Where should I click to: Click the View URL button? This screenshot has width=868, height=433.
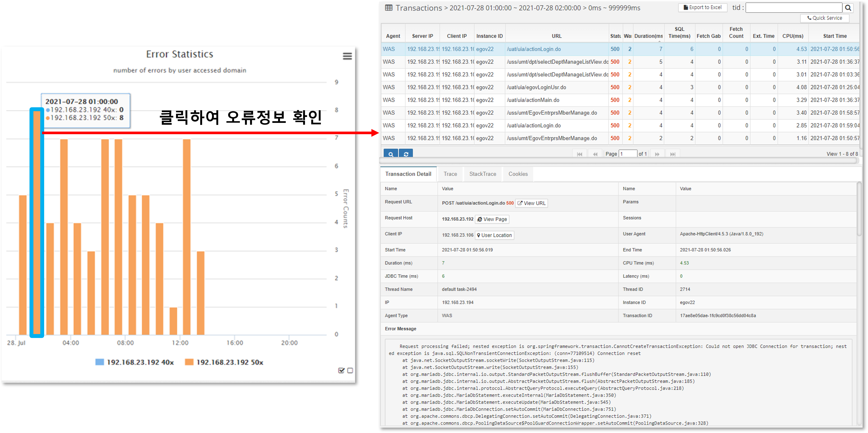(x=531, y=203)
